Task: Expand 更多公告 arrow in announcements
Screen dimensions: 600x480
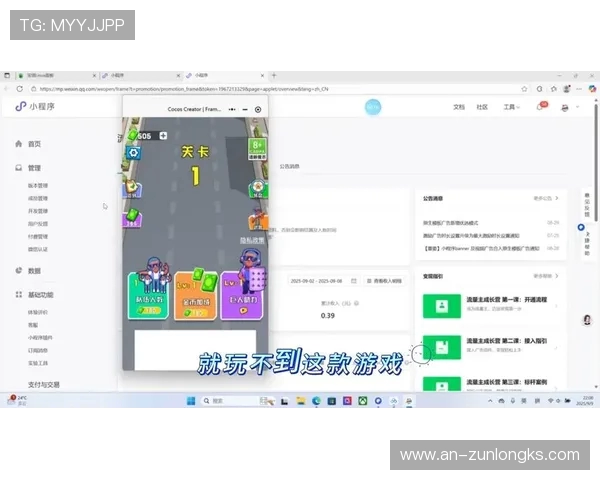Action: pos(557,198)
